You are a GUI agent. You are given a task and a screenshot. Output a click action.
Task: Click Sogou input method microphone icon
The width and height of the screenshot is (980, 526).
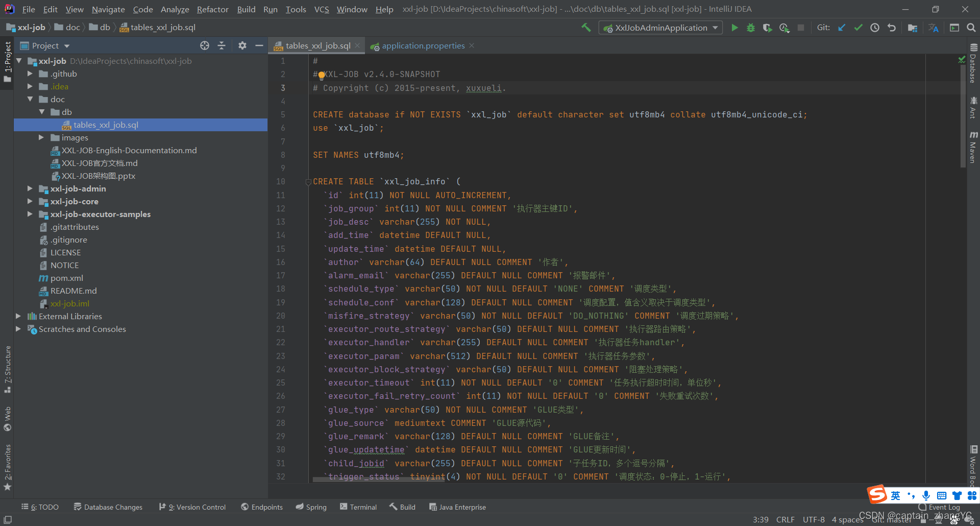pos(926,495)
